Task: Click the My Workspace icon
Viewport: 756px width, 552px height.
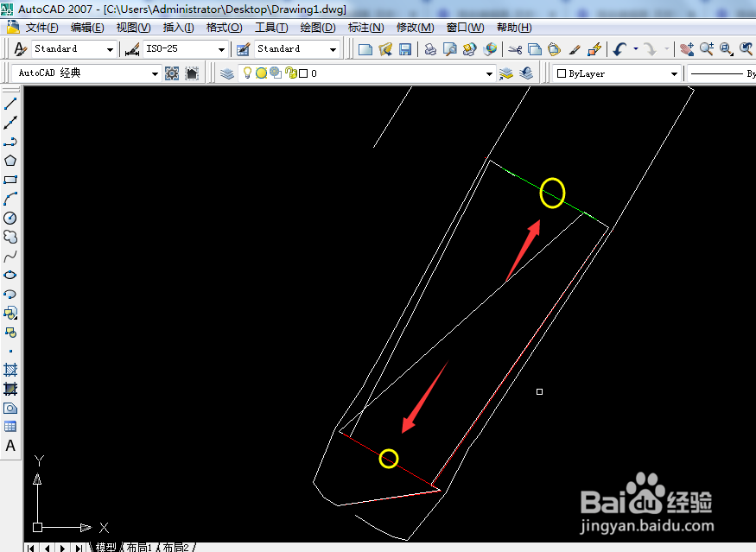Action: [192, 73]
